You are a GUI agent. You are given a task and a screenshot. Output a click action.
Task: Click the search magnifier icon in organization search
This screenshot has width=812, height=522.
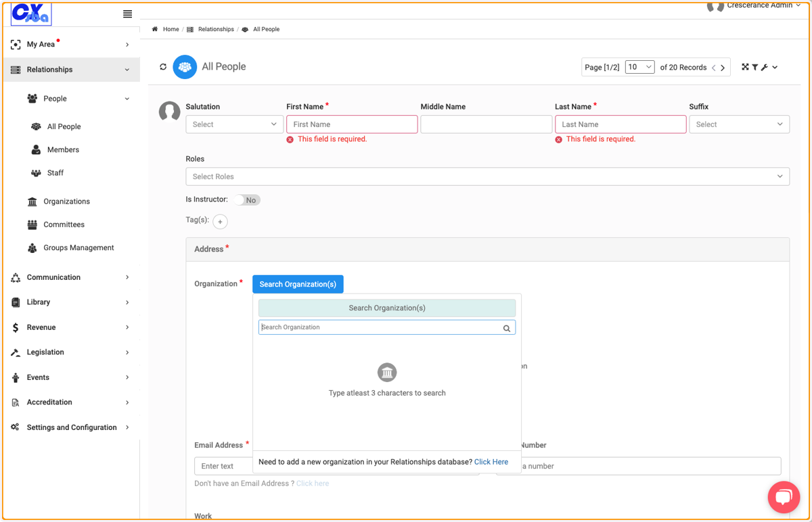coord(506,328)
